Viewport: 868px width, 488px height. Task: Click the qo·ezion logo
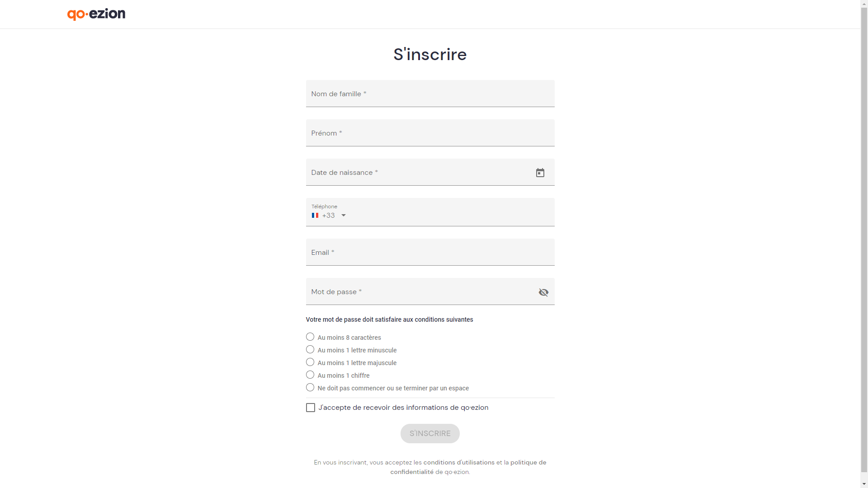pos(96,14)
